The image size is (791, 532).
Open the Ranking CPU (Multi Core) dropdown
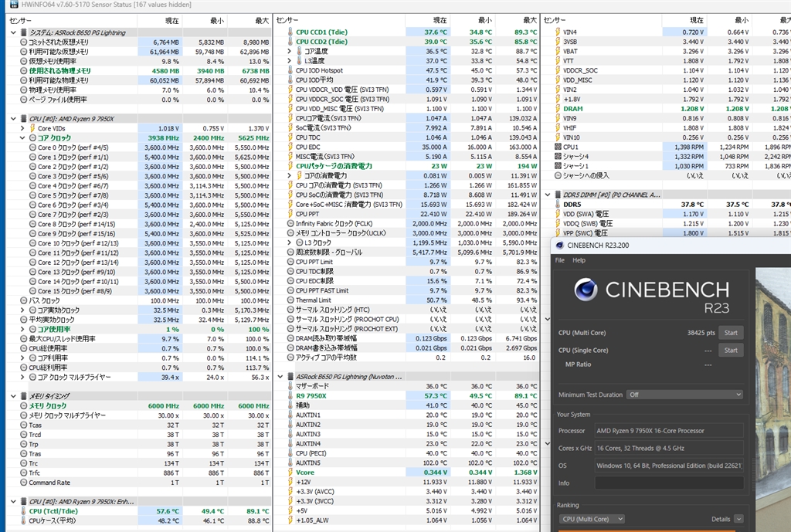591,519
